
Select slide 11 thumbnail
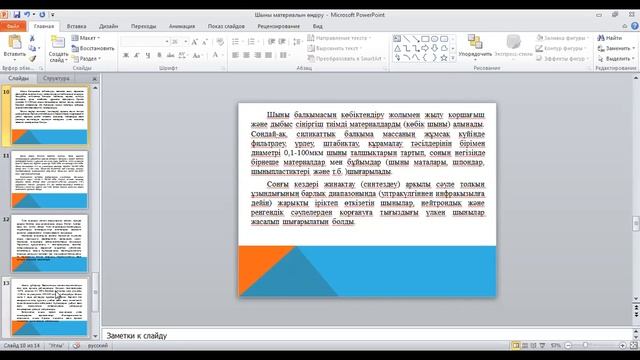pos(49,180)
